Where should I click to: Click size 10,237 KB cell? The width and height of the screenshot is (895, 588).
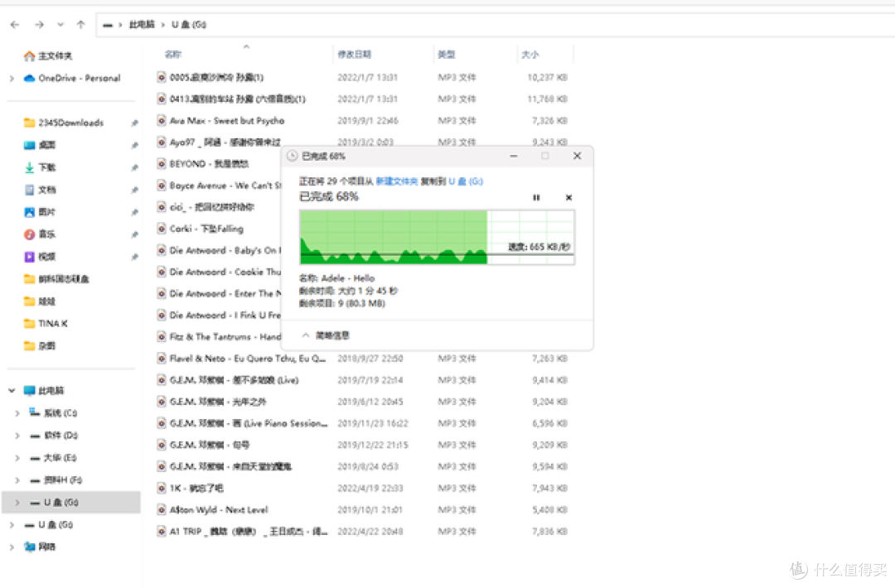(547, 78)
